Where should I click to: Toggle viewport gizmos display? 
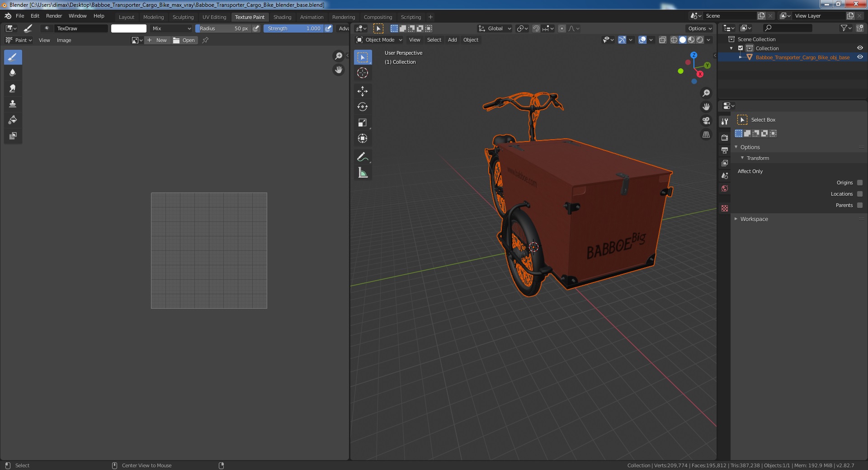(622, 40)
